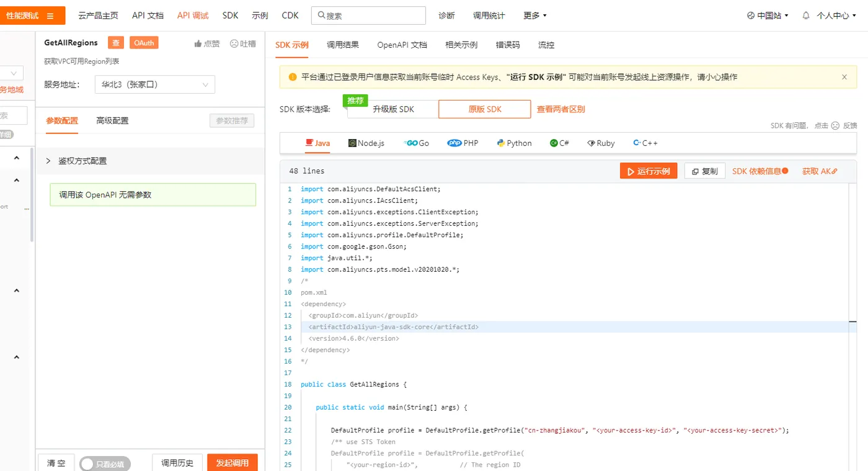The width and height of the screenshot is (868, 471).
Task: Click the 性能测试 product button
Action: (32, 16)
